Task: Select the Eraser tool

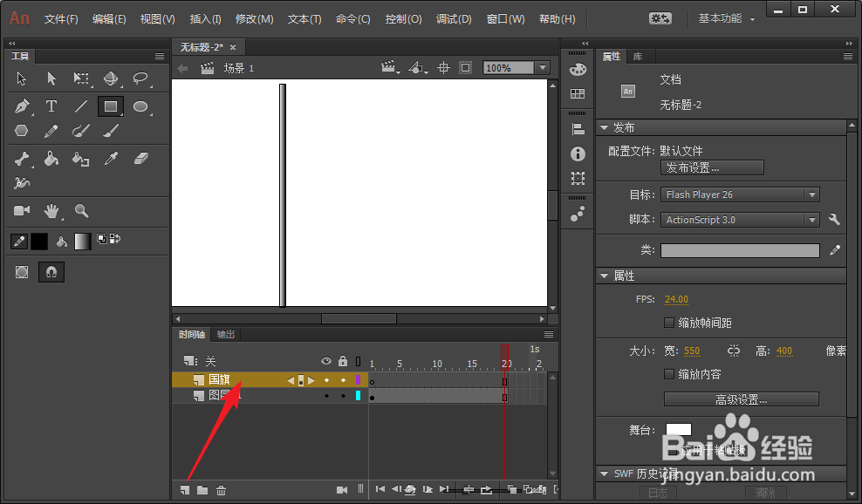Action: 141,159
